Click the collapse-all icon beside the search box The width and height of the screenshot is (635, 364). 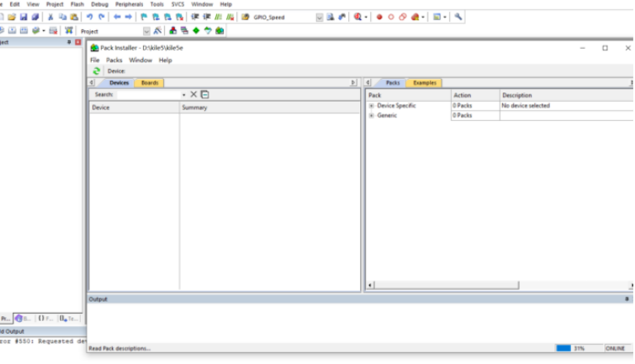(x=204, y=95)
